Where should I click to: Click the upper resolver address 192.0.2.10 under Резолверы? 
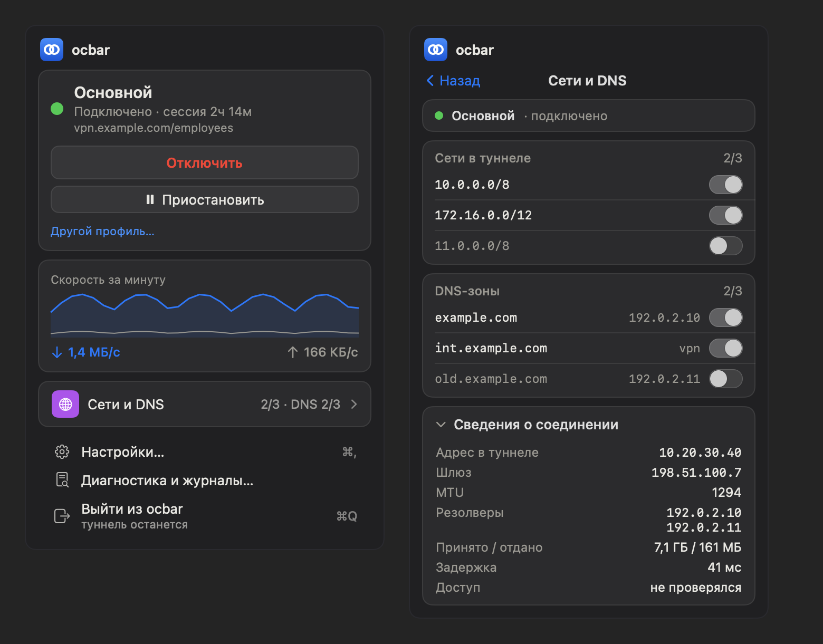tap(704, 513)
